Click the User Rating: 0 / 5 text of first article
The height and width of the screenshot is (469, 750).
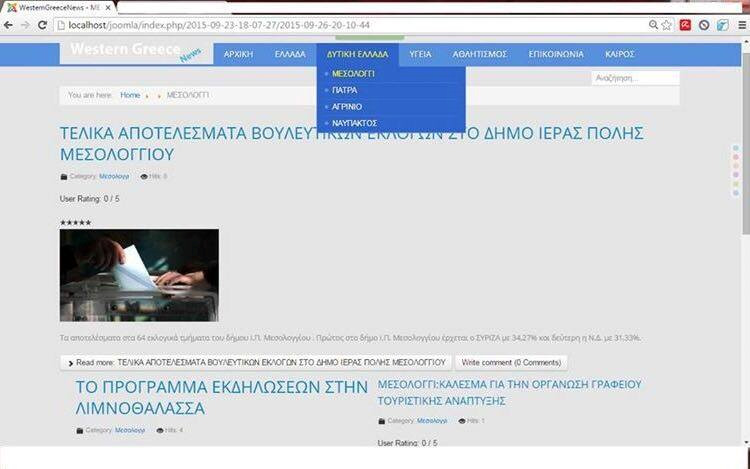[89, 199]
